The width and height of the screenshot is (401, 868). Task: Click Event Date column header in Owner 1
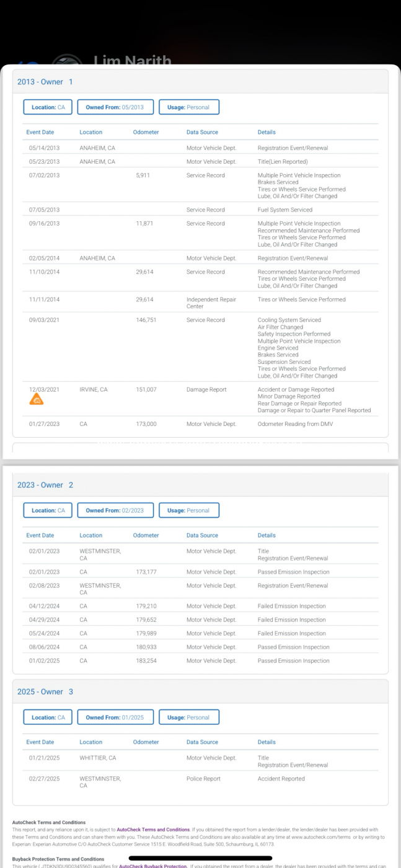point(40,132)
